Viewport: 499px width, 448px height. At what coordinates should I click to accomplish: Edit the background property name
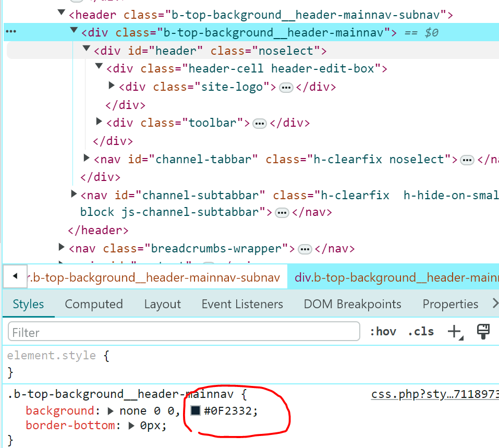coord(60,411)
